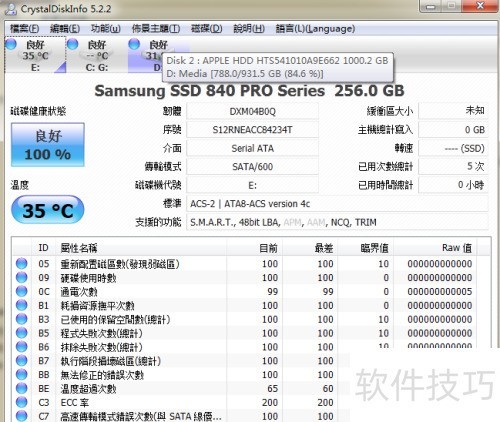This screenshot has height=422, width=500.
Task: Select row 執行階段損壞磁區(總計)
Action: pos(182,361)
